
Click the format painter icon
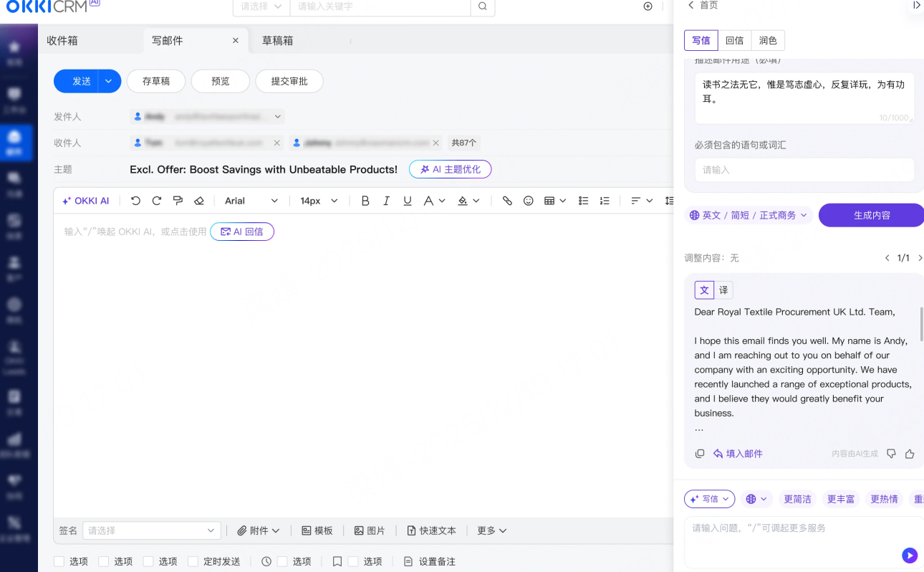pyautogui.click(x=178, y=201)
